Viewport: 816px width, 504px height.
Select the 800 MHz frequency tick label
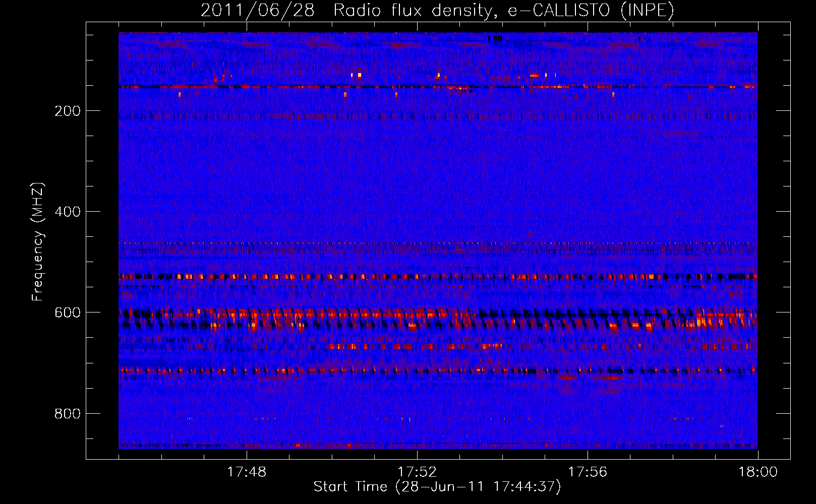tap(68, 414)
